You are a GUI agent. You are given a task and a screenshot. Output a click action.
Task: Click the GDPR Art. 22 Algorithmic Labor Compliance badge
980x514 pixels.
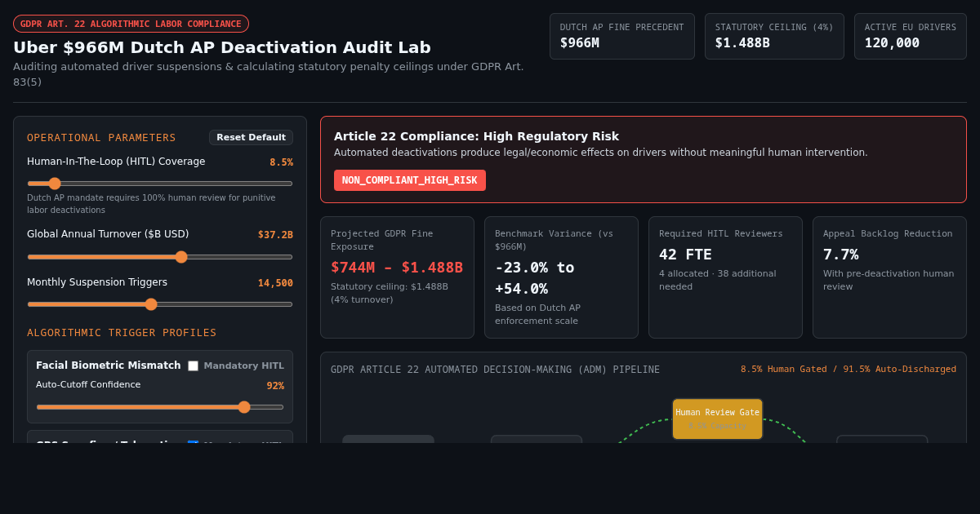point(131,24)
